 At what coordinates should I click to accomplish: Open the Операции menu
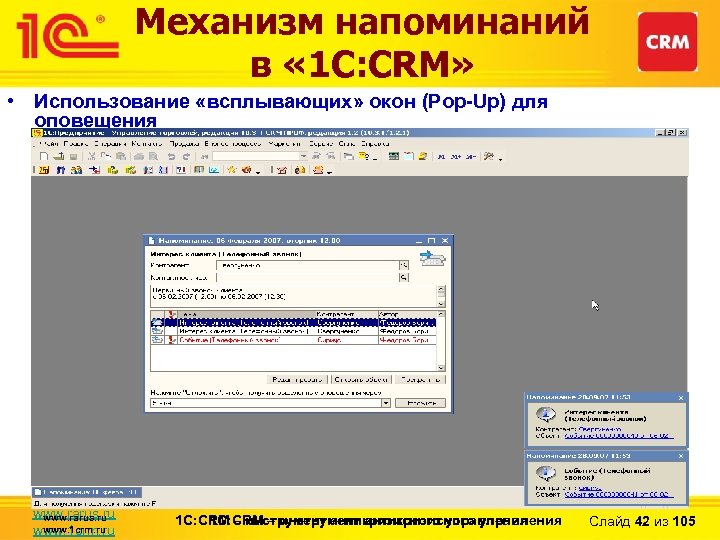(110, 144)
